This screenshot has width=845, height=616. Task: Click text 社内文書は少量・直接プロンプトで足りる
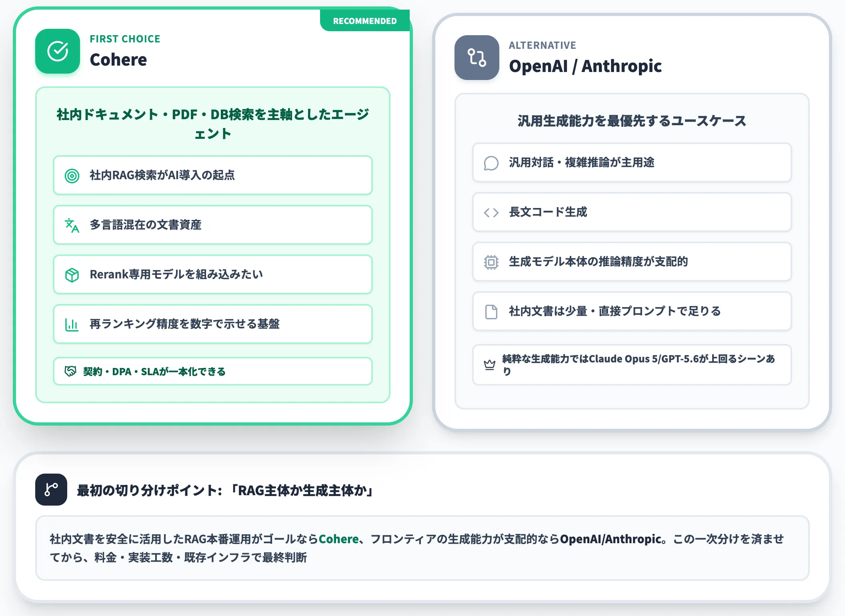point(615,311)
